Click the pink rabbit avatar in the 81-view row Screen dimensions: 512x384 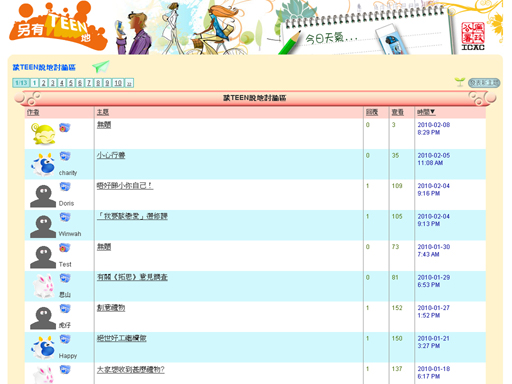[x=43, y=286]
